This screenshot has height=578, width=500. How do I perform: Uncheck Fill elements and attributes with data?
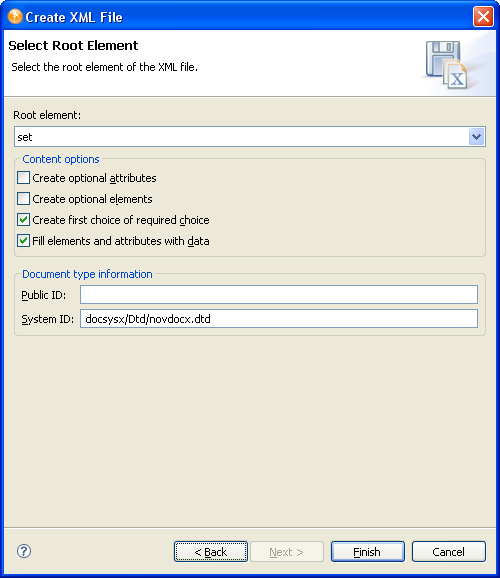[24, 241]
